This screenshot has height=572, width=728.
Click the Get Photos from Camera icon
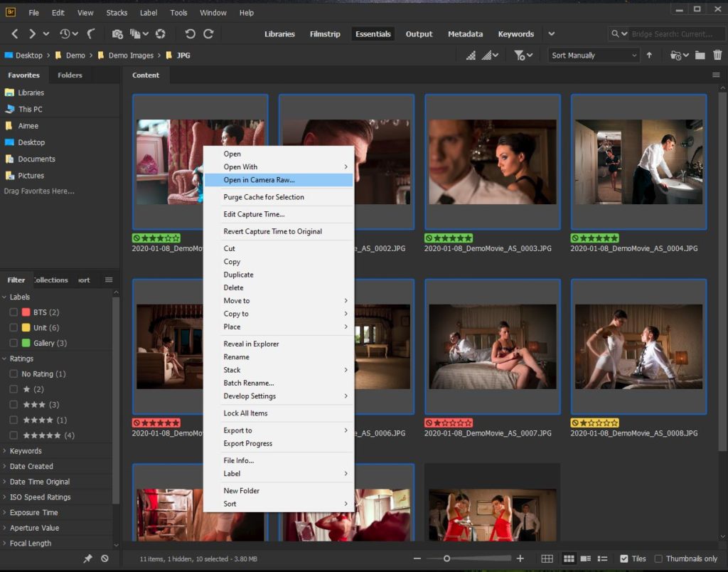(x=117, y=34)
